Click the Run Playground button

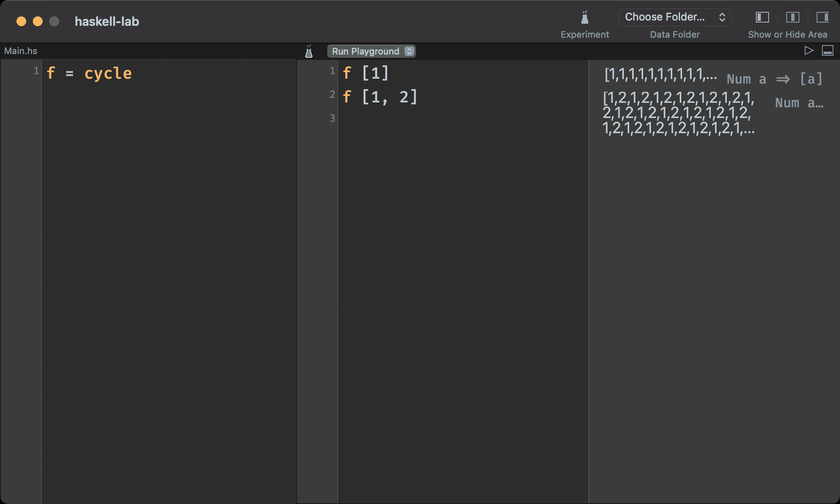tap(368, 51)
